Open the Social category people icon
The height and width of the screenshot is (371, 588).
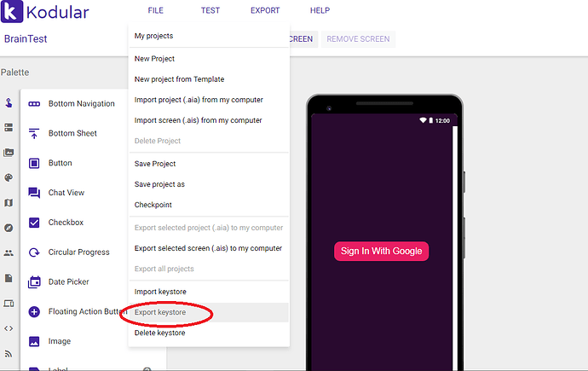coord(9,252)
